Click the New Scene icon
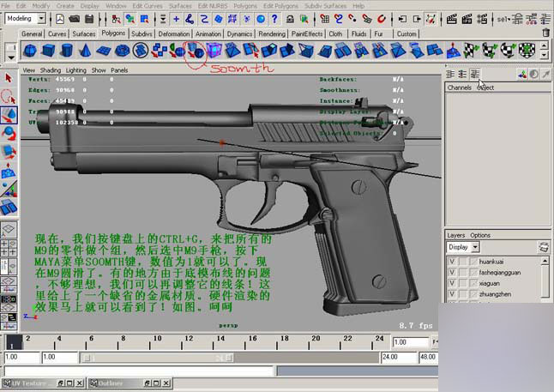 [60, 19]
